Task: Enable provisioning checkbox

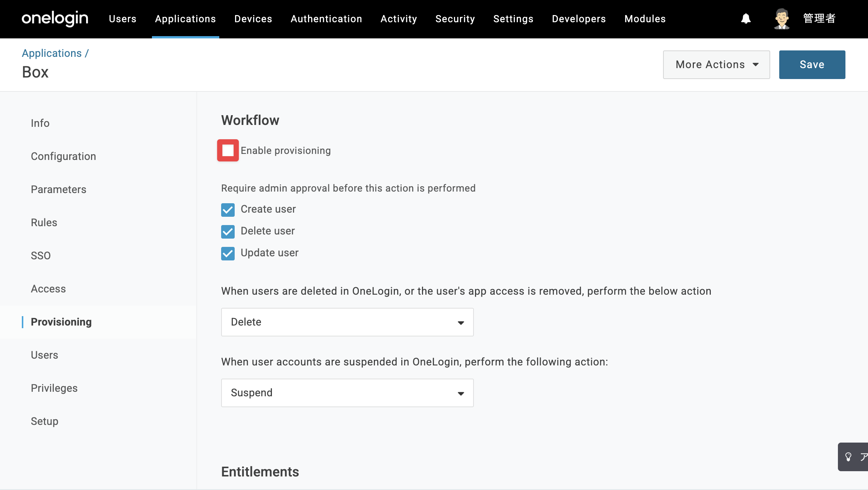Action: tap(228, 151)
